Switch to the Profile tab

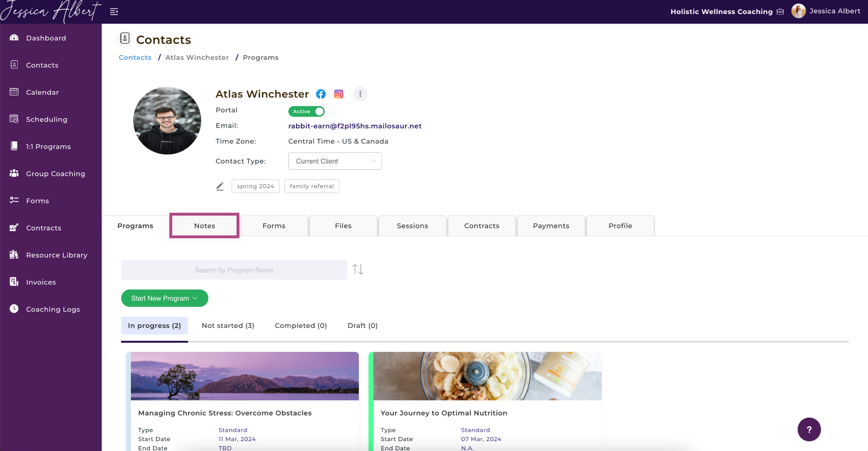pos(620,225)
